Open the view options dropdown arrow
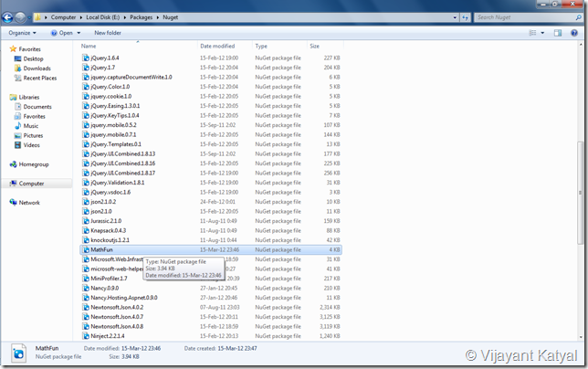The image size is (588, 369). (542, 33)
